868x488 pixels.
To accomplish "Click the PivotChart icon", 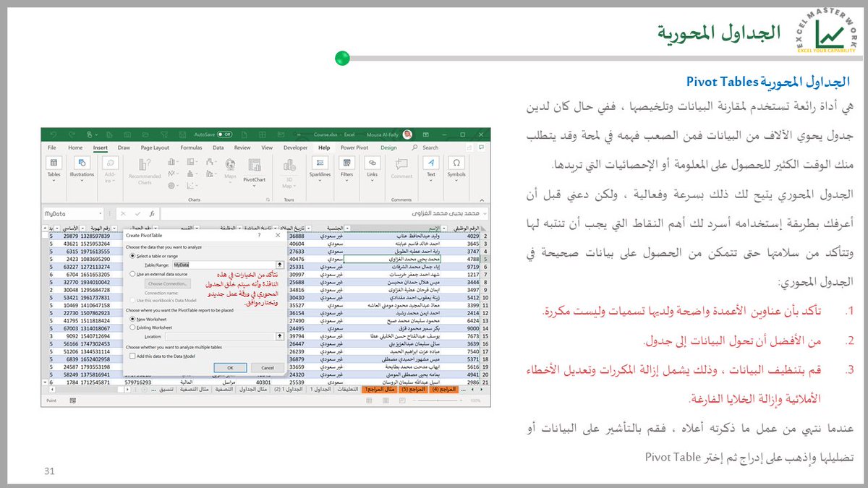I will [x=255, y=172].
